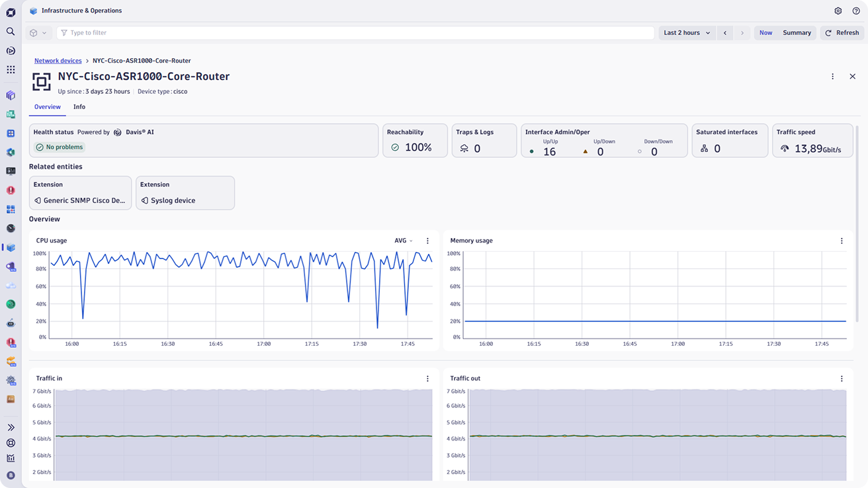Open the AVG aggregation dropdown
The height and width of the screenshot is (488, 868).
(x=403, y=241)
